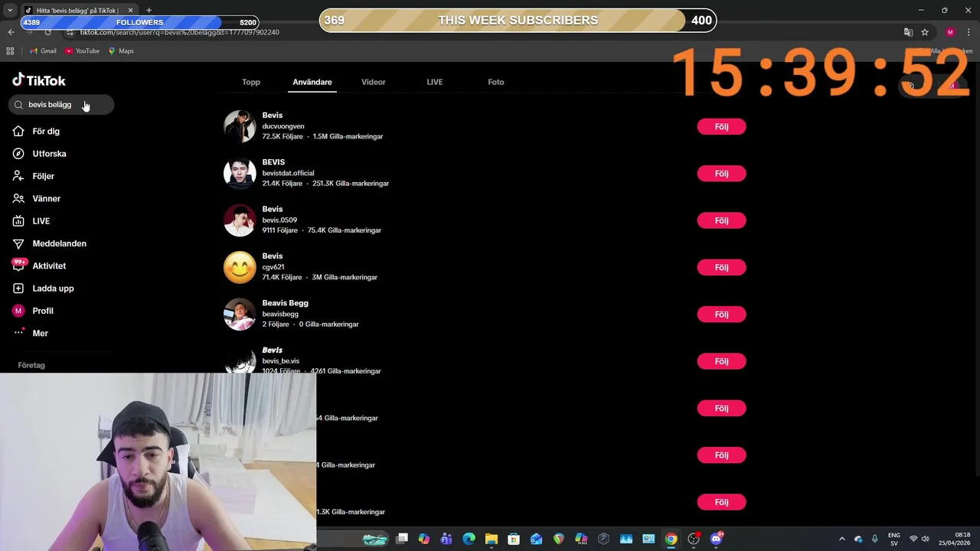
Task: Click username 'bevis_be.vis'
Action: tap(281, 361)
